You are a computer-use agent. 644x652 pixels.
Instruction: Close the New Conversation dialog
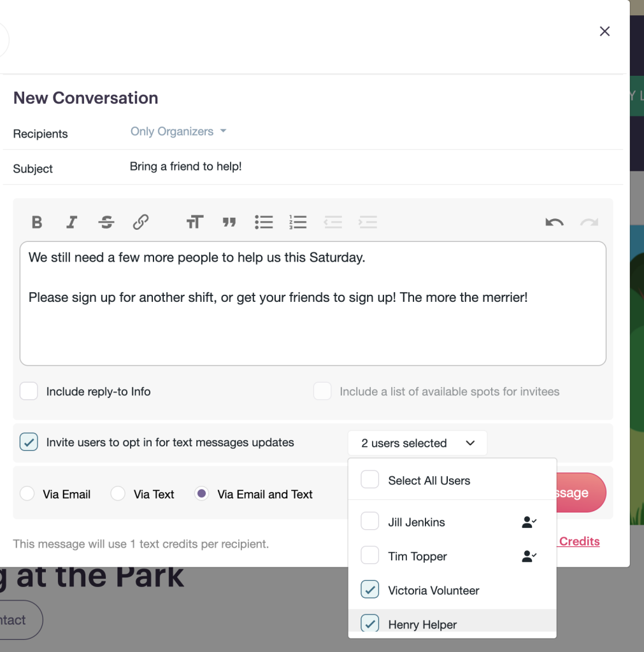tap(605, 31)
